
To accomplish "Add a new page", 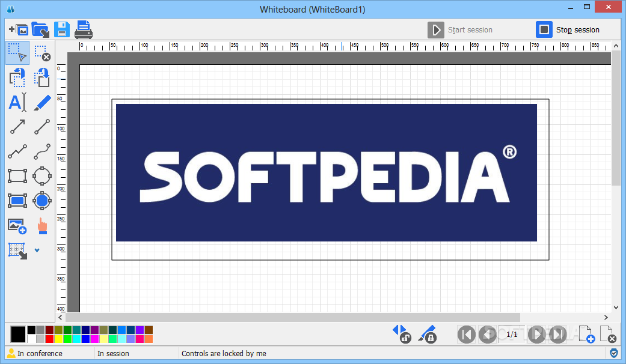I will 586,334.
